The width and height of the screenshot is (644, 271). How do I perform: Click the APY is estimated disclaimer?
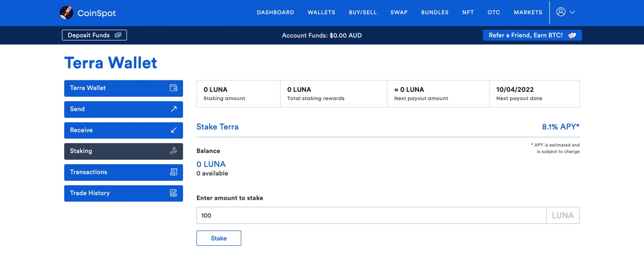coord(555,148)
